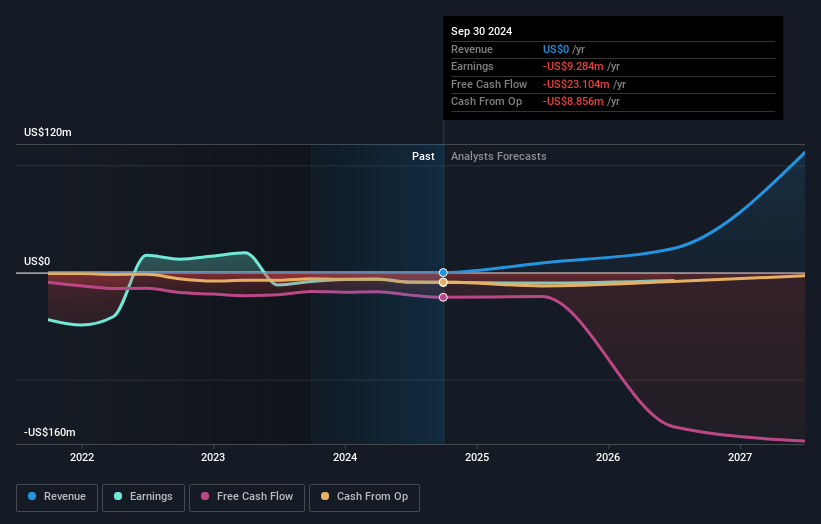Image resolution: width=821 pixels, height=524 pixels.
Task: Click the 2024 x-axis label
Action: click(x=345, y=457)
